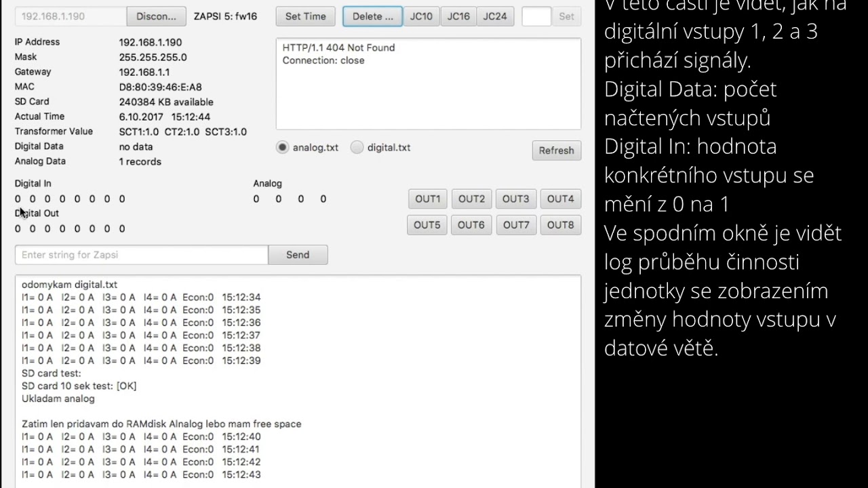This screenshot has width=868, height=488.
Task: Click the IP address field 192.168.1.190
Action: (71, 16)
